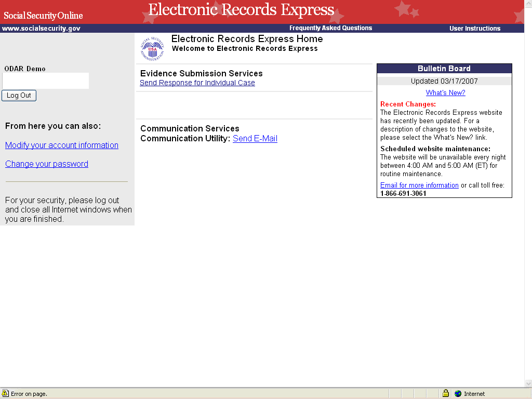The width and height of the screenshot is (532, 399).
Task: Click the blank field below ODAR Demo
Action: click(46, 81)
